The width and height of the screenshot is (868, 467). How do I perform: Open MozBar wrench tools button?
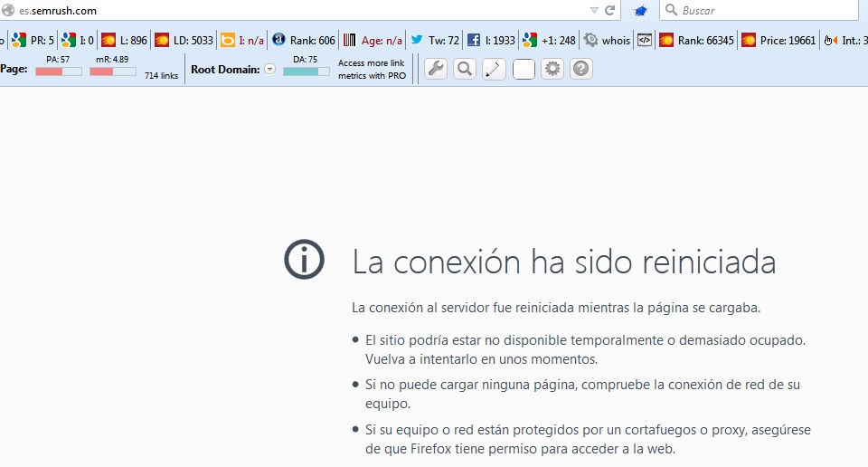[436, 69]
